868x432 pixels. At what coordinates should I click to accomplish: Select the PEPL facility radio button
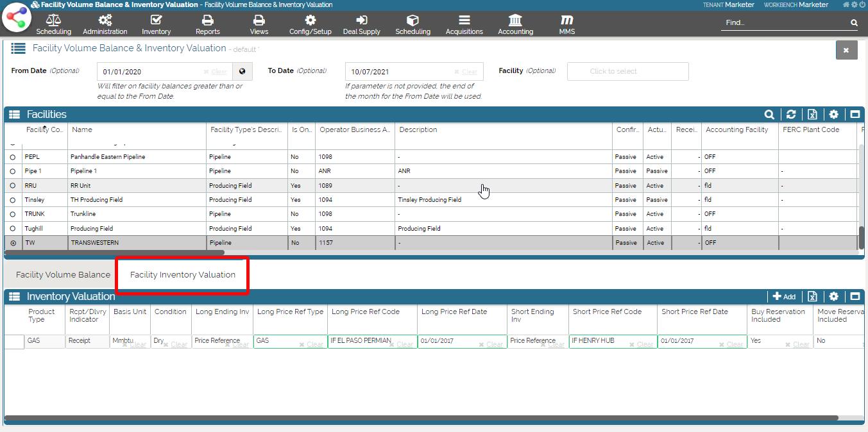coord(13,157)
